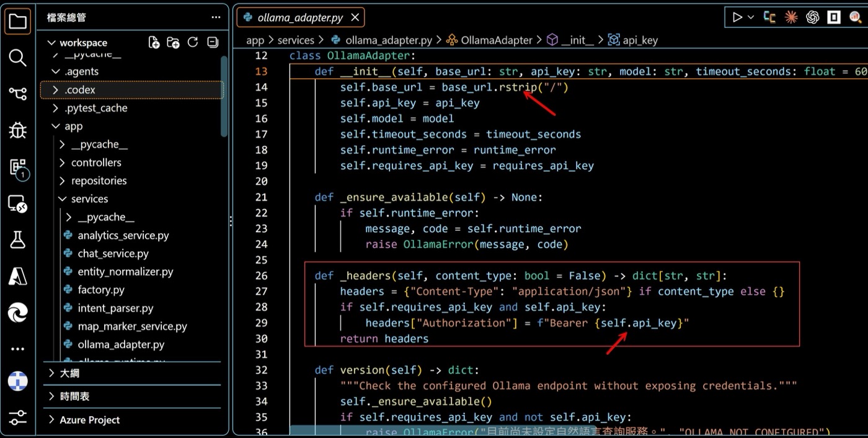Open the ChatGPT Codex icon in editor toolbar
868x438 pixels.
(813, 17)
